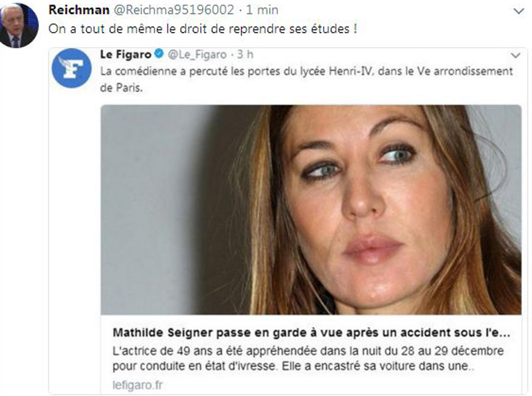
Task: Open the article preview photo of the actress
Action: click(311, 210)
